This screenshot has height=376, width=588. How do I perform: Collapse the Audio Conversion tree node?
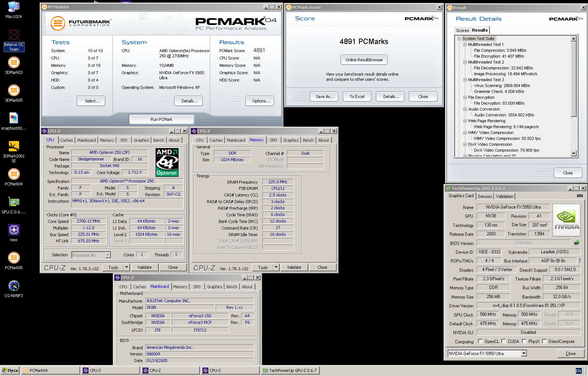pos(465,109)
